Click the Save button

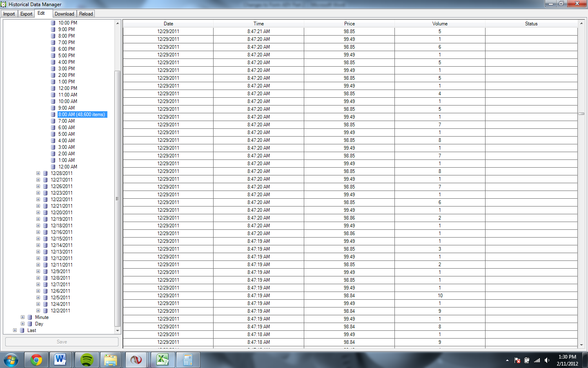click(62, 342)
